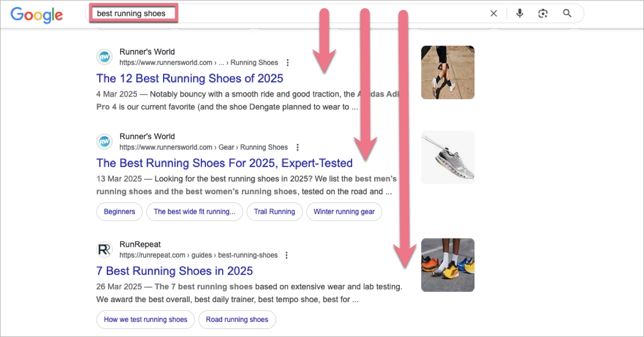Clear the search query with the X icon
This screenshot has height=337, width=644.
pos(493,13)
